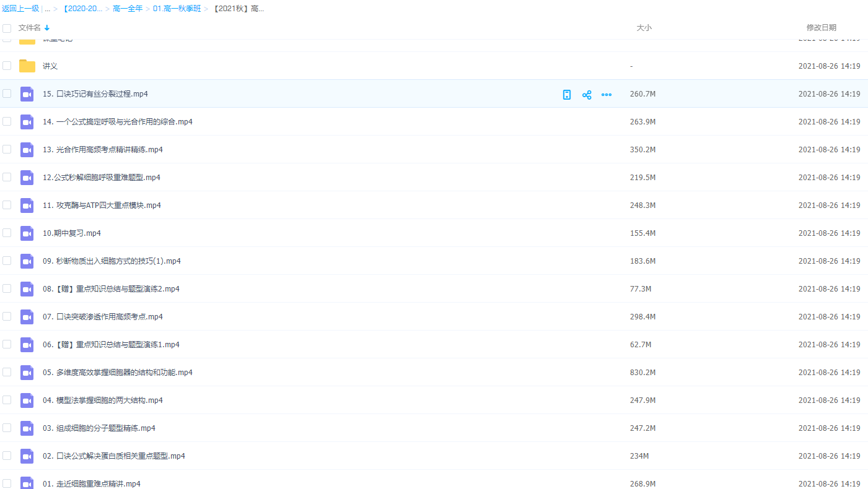Open the more options ellipsis for file 15
868x489 pixels.
[607, 95]
